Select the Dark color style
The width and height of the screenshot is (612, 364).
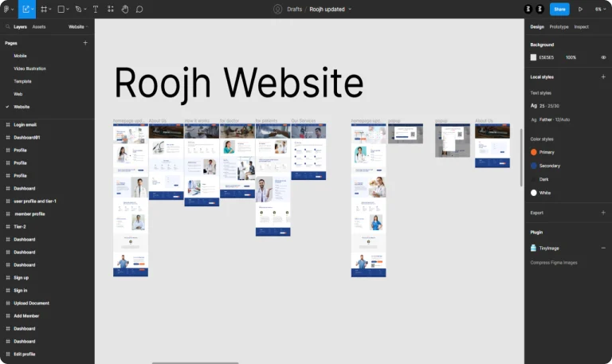pos(539,179)
